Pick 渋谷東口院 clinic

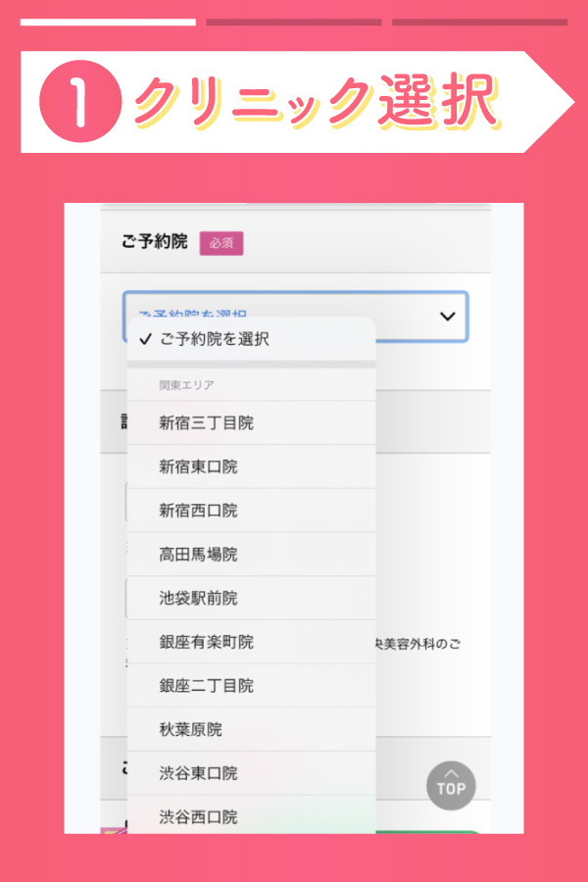coord(198,772)
